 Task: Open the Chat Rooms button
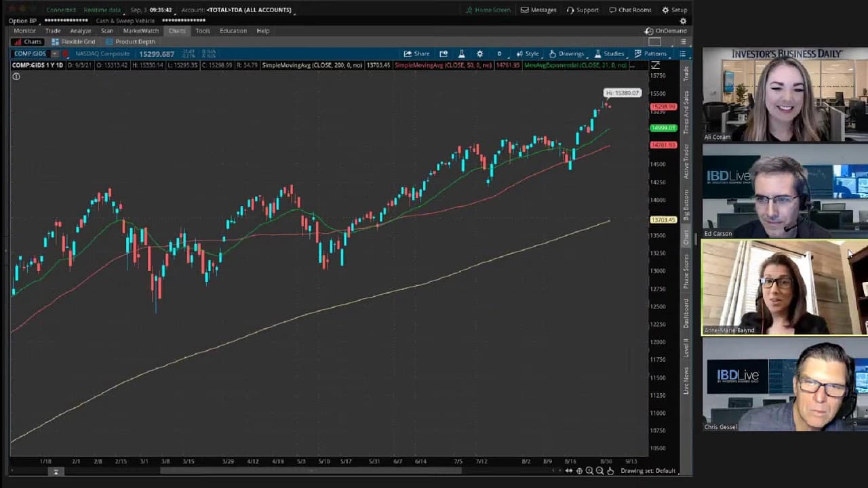point(630,10)
